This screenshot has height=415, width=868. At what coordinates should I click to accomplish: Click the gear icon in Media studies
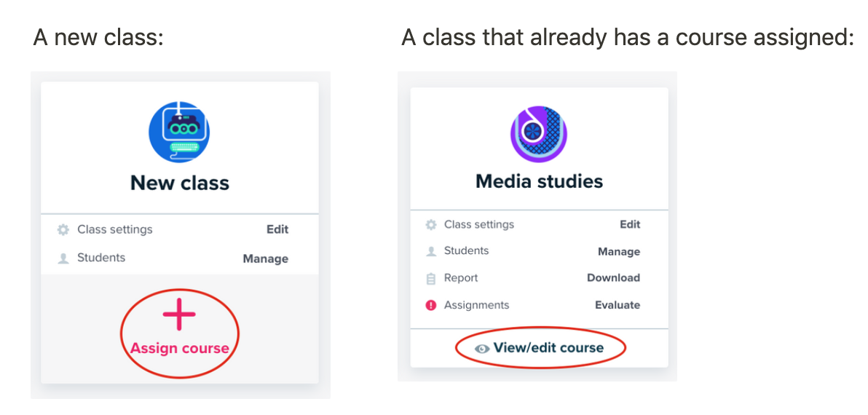(431, 224)
